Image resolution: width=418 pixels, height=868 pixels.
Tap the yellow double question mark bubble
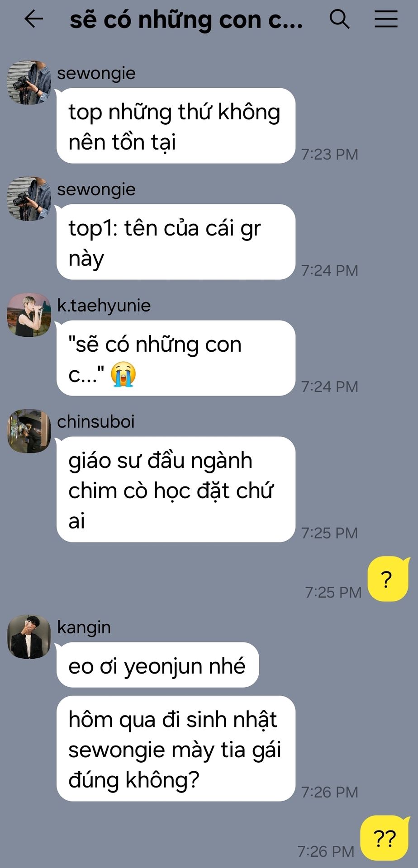[385, 838]
